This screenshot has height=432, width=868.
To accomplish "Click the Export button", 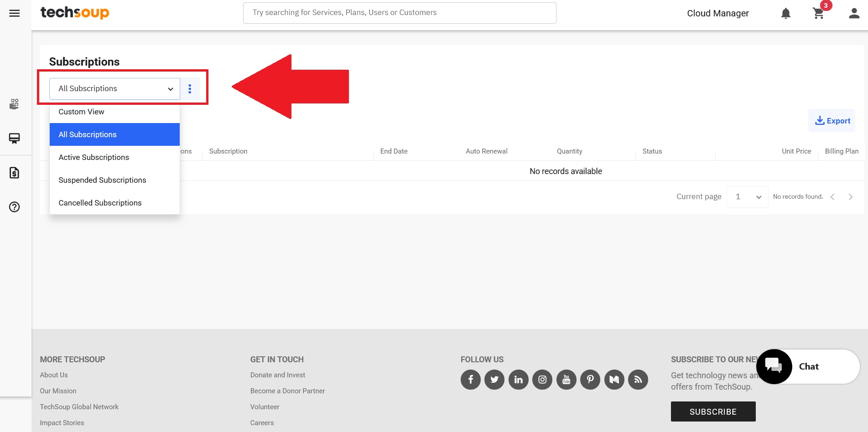I will coord(832,121).
